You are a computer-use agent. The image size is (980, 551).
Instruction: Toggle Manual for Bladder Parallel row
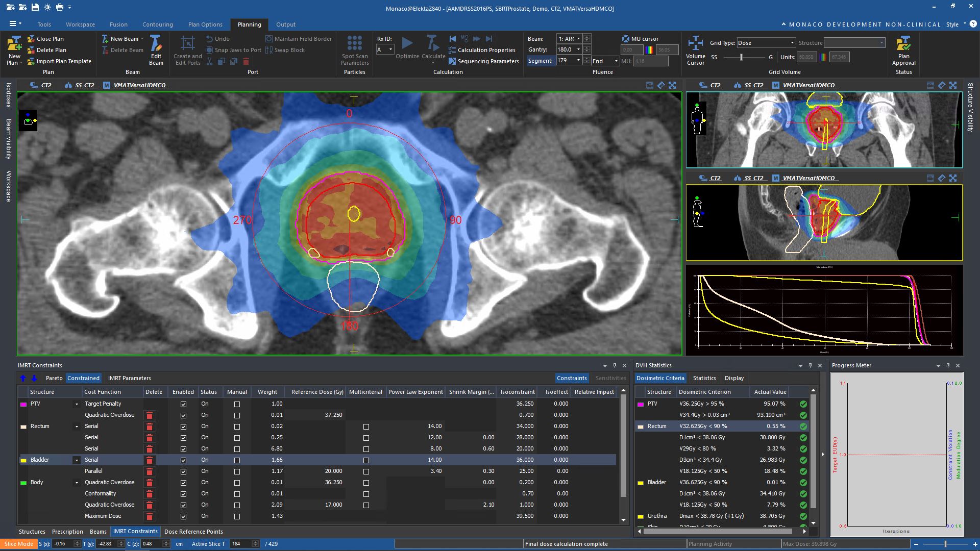click(237, 471)
